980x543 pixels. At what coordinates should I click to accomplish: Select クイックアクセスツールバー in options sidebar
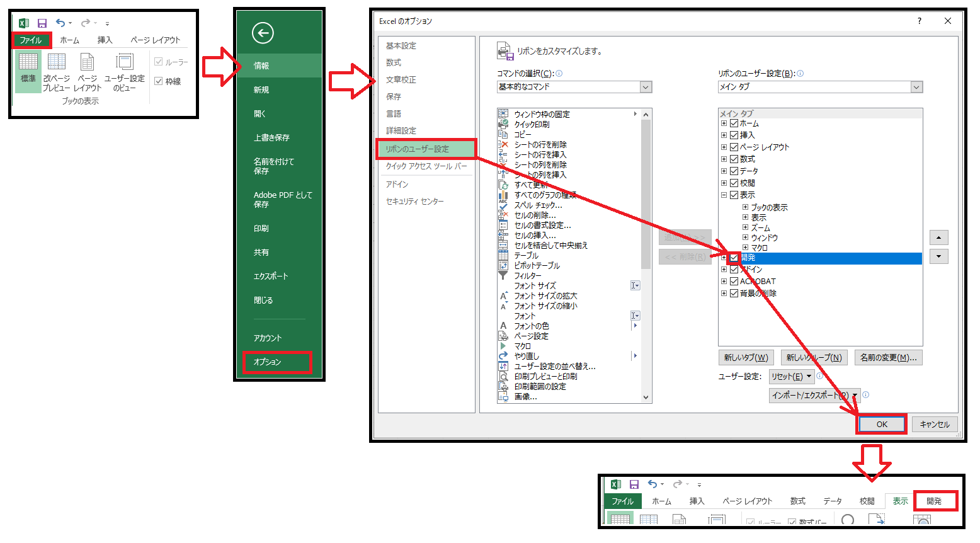click(x=426, y=166)
